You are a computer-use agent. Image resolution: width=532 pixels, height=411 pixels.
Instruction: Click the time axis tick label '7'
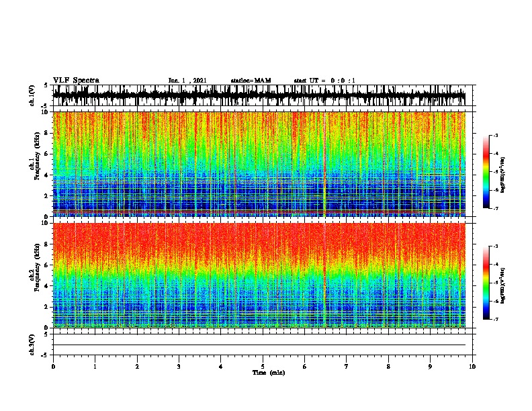point(347,367)
